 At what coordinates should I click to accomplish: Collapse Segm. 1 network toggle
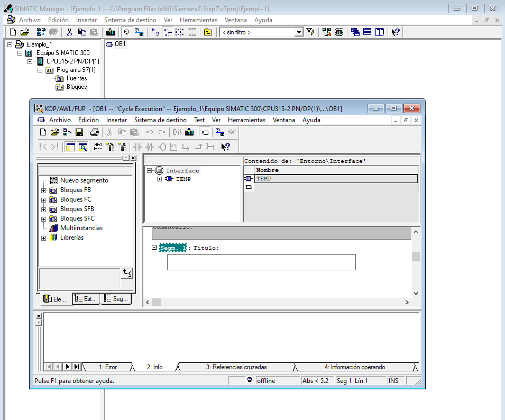pyautogui.click(x=154, y=248)
